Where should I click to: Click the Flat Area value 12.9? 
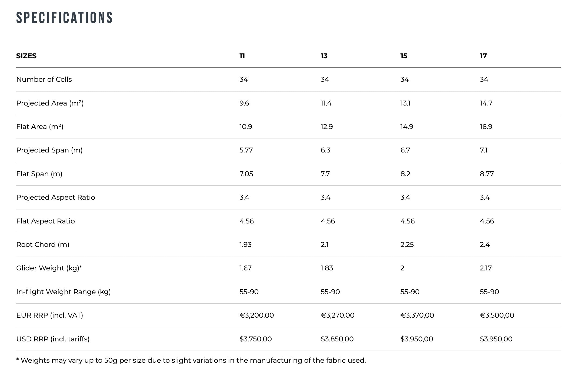pos(327,127)
